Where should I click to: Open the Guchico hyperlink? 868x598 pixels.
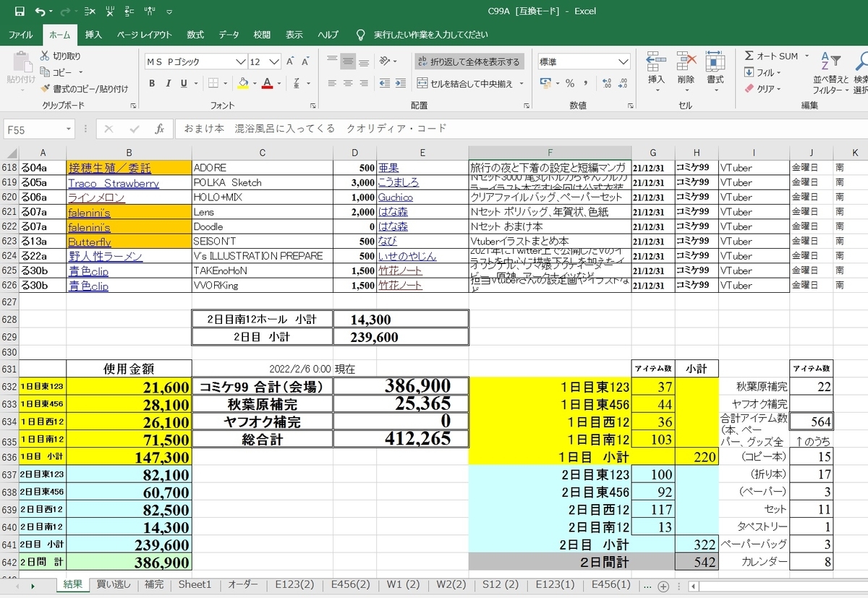[396, 197]
